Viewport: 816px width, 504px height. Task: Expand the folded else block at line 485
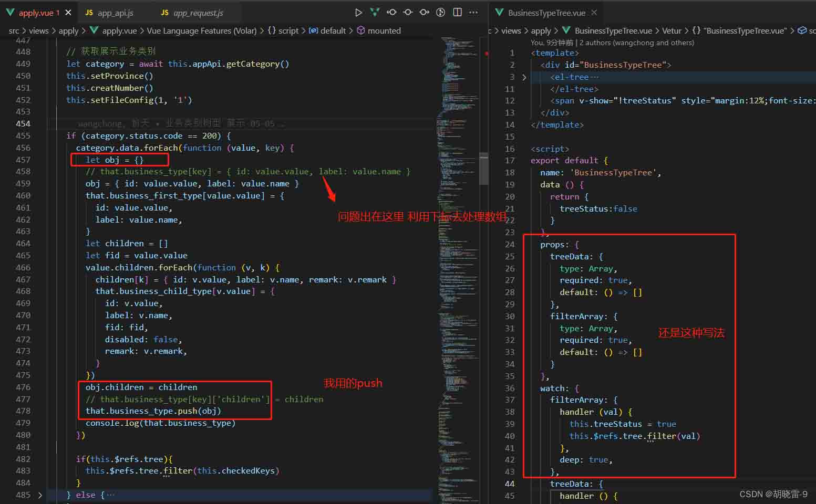click(x=40, y=495)
